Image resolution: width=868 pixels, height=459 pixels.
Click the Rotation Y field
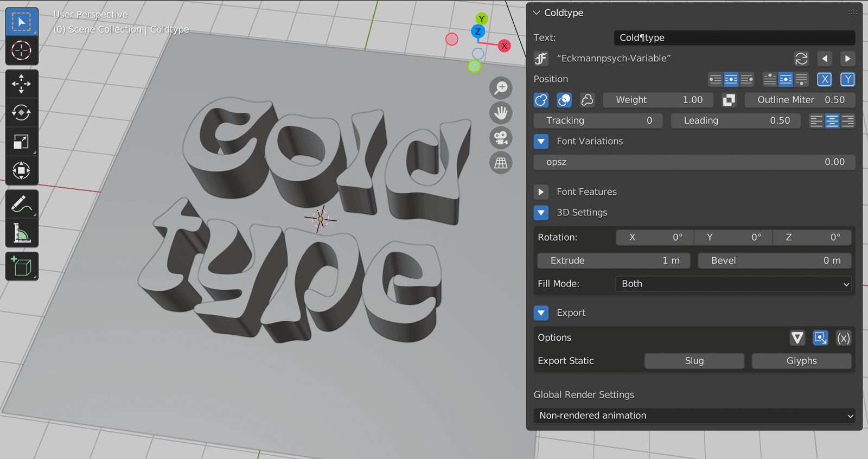coord(733,238)
